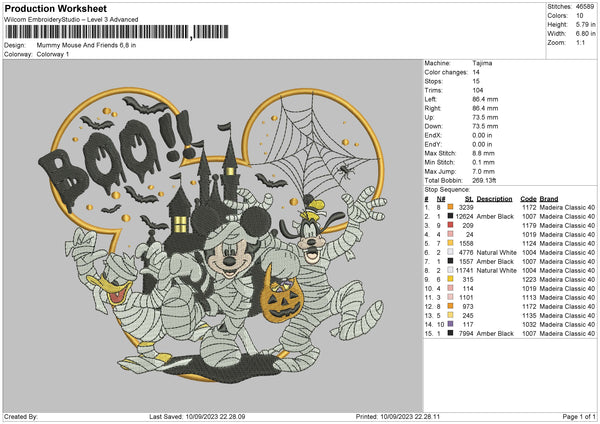Click the "Created By:" footer label

click(x=21, y=416)
